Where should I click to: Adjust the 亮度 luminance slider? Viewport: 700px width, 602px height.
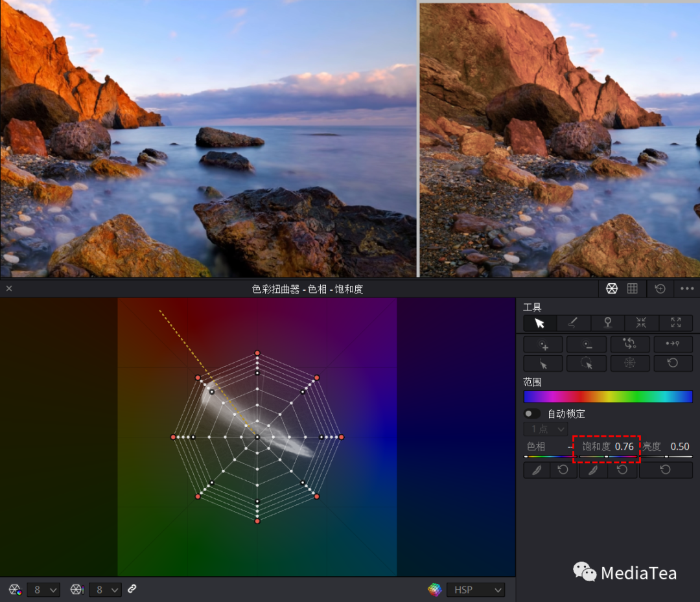point(666,456)
